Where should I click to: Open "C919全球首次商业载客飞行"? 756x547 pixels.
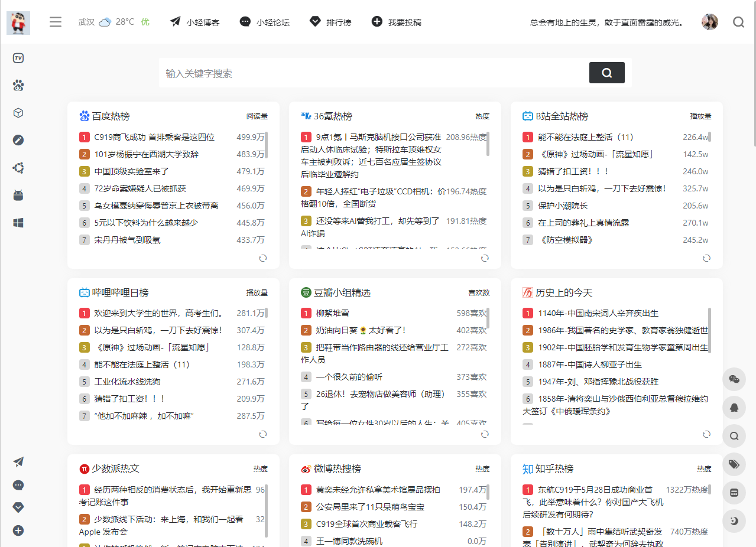click(x=366, y=524)
